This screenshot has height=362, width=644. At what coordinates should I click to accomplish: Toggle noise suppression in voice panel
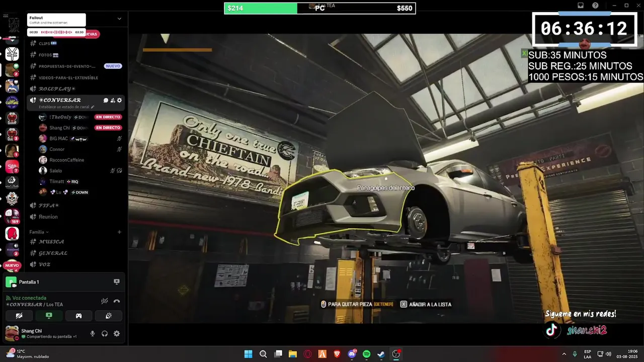(104, 301)
